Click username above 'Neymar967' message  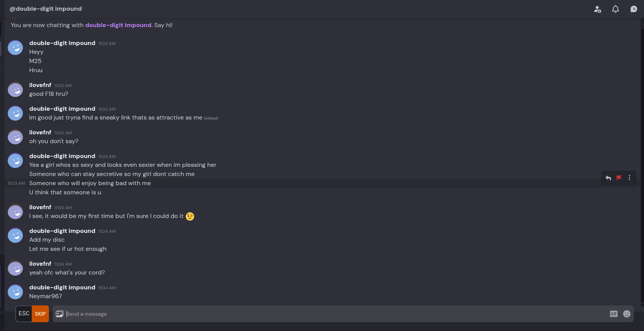point(62,287)
